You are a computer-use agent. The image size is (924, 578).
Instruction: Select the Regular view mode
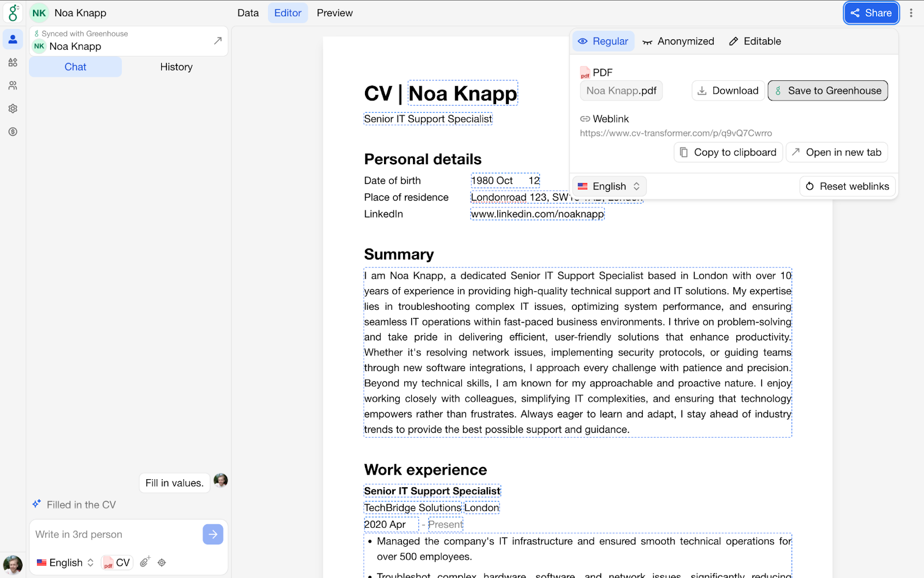603,41
